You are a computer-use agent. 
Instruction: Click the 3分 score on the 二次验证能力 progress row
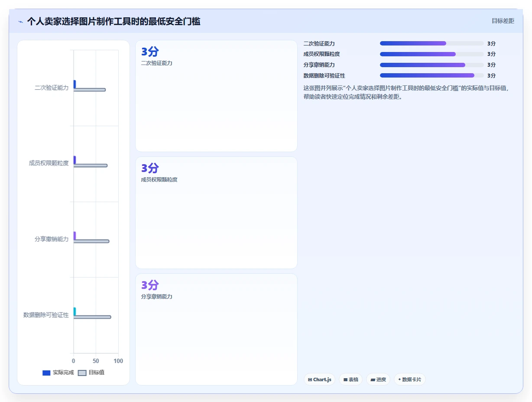(x=491, y=44)
